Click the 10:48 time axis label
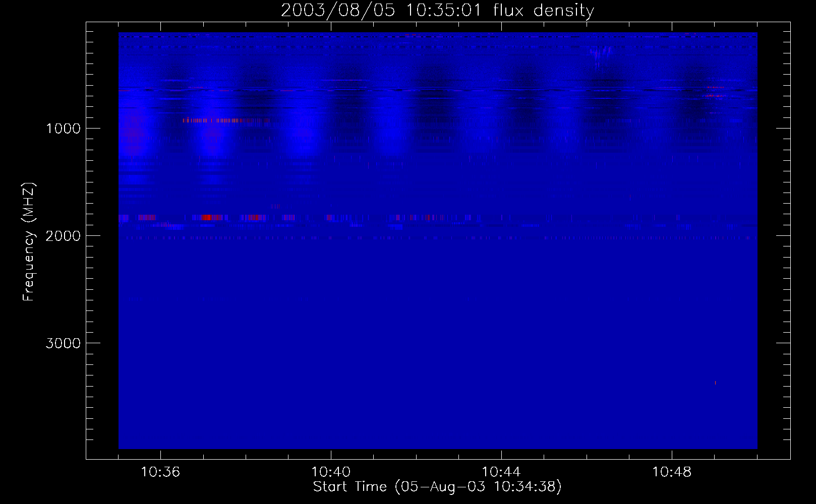This screenshot has width=816, height=504. pyautogui.click(x=672, y=472)
